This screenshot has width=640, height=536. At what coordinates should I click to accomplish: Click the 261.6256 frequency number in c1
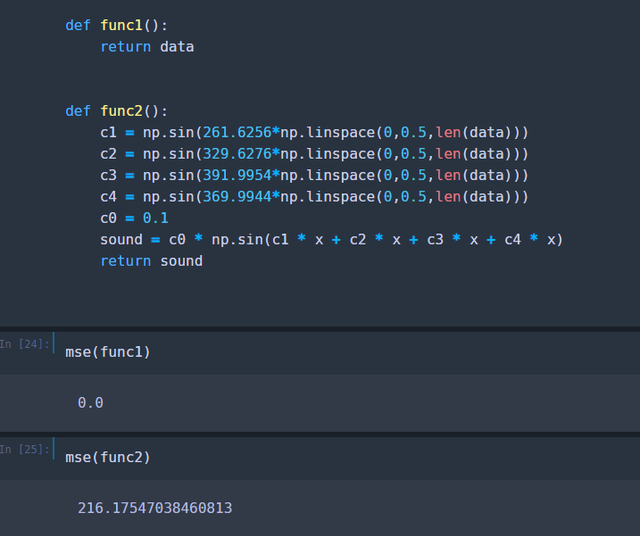[x=237, y=132]
